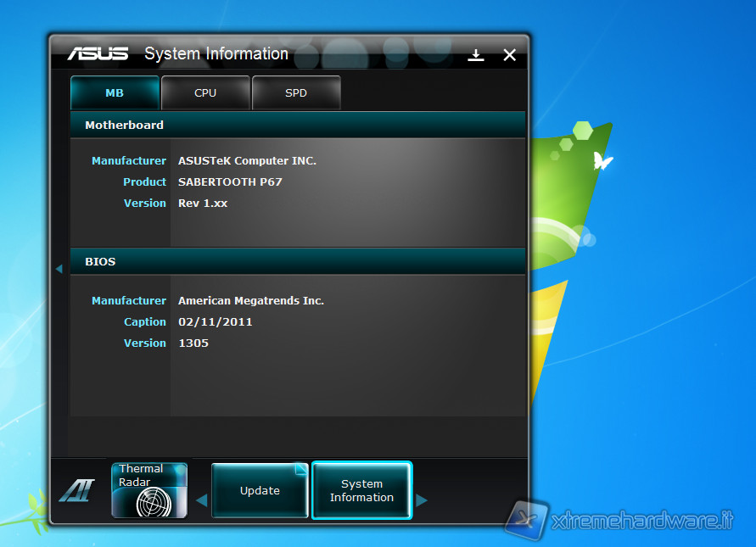Close the ASUS System Information window
Viewport: 756px width, 547px height.
tap(509, 55)
